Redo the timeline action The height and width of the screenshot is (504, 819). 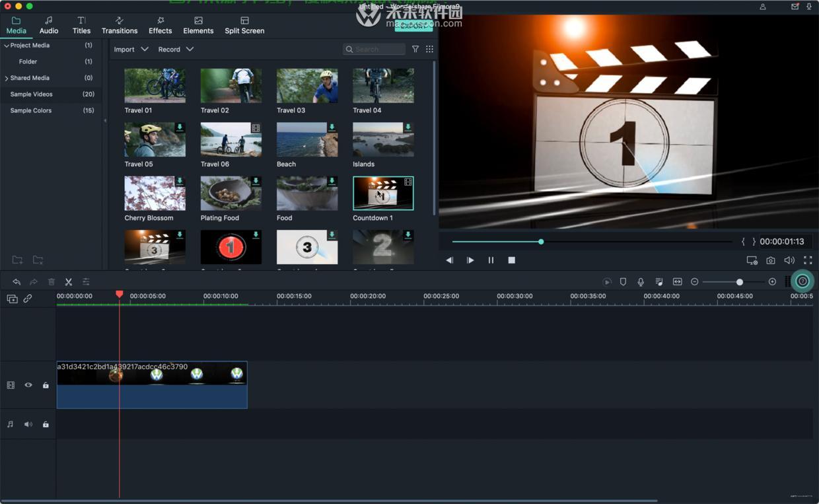coord(34,282)
